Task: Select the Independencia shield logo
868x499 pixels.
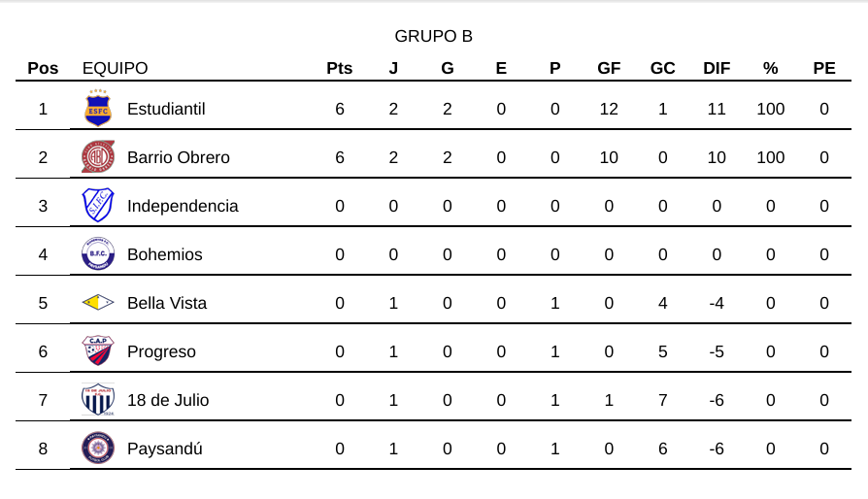Action: [98, 205]
